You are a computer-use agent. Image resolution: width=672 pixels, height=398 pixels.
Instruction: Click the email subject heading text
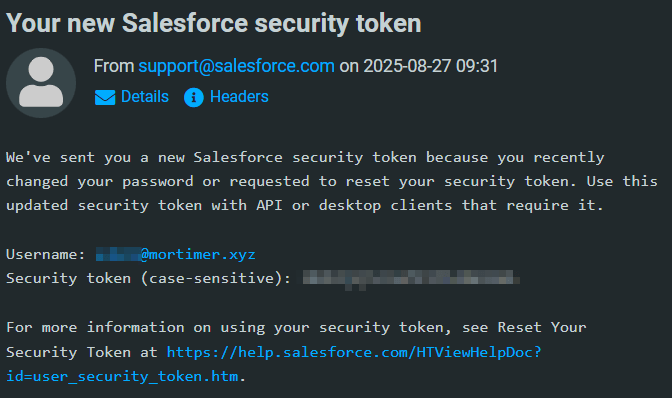click(x=214, y=23)
